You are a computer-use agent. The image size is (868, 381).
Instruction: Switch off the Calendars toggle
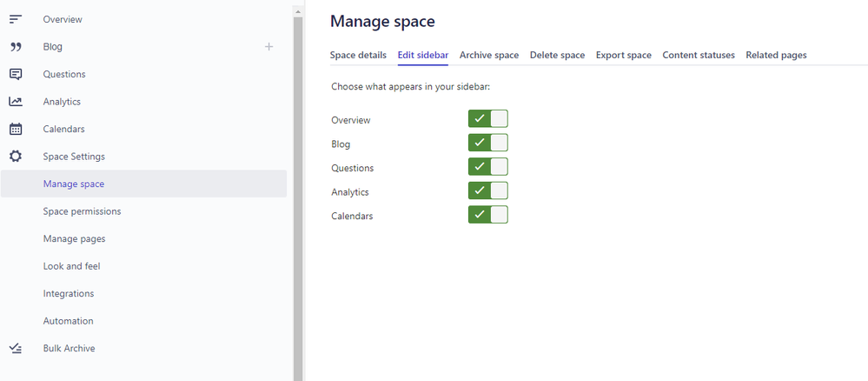pos(487,214)
